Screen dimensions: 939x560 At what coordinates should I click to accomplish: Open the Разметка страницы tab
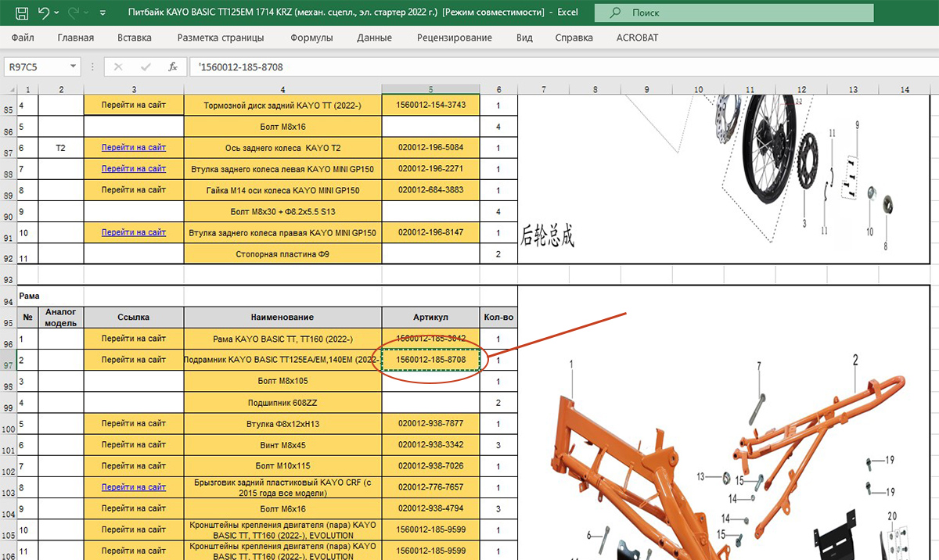click(x=221, y=38)
